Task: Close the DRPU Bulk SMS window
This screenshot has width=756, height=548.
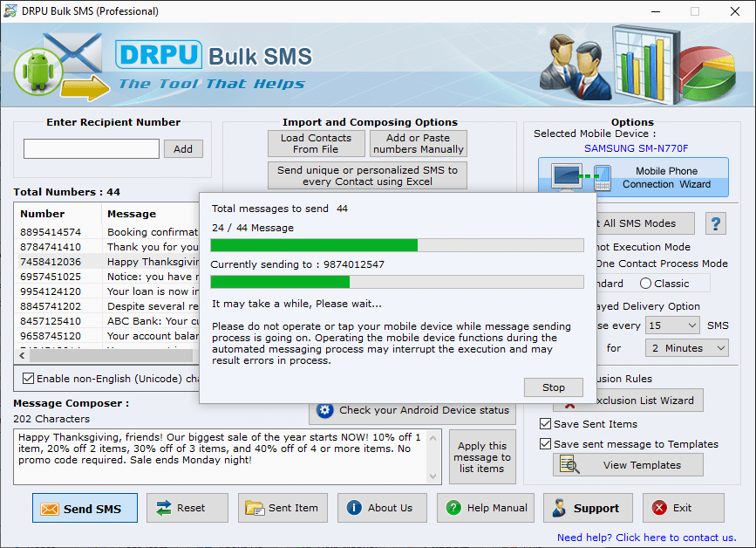Action: 735,11
